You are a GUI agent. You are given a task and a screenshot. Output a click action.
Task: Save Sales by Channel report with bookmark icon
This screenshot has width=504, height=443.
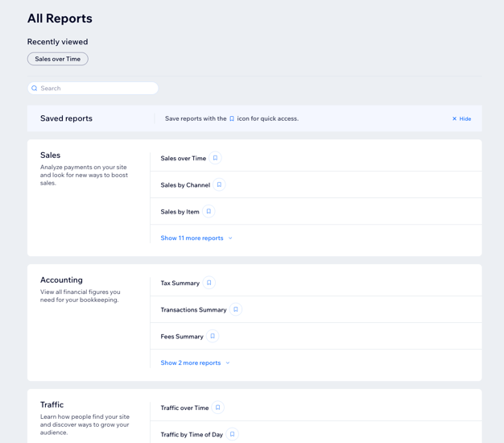coord(219,185)
